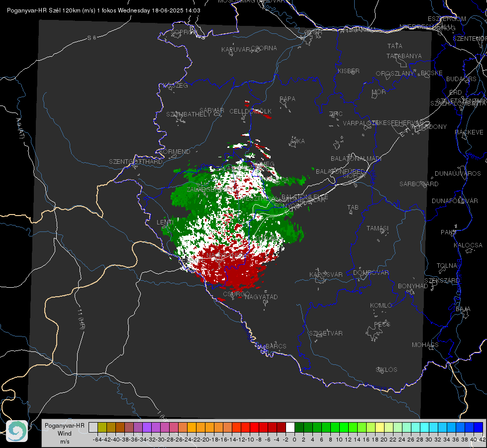Select the NAGYATAD city label
Viewport: 487px width, 448px height.
pyautogui.click(x=261, y=297)
